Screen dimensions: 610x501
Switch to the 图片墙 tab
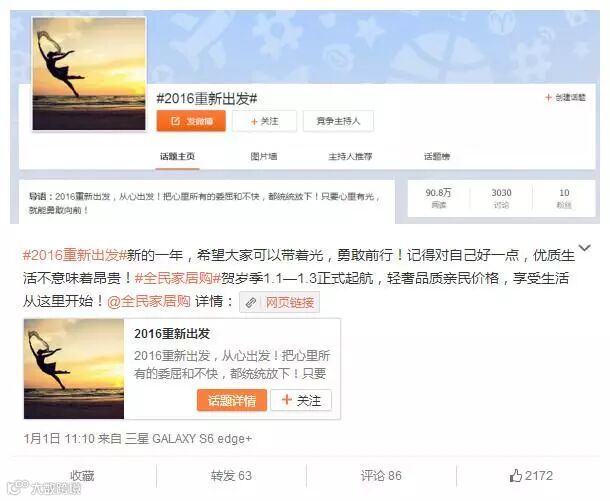(264, 156)
